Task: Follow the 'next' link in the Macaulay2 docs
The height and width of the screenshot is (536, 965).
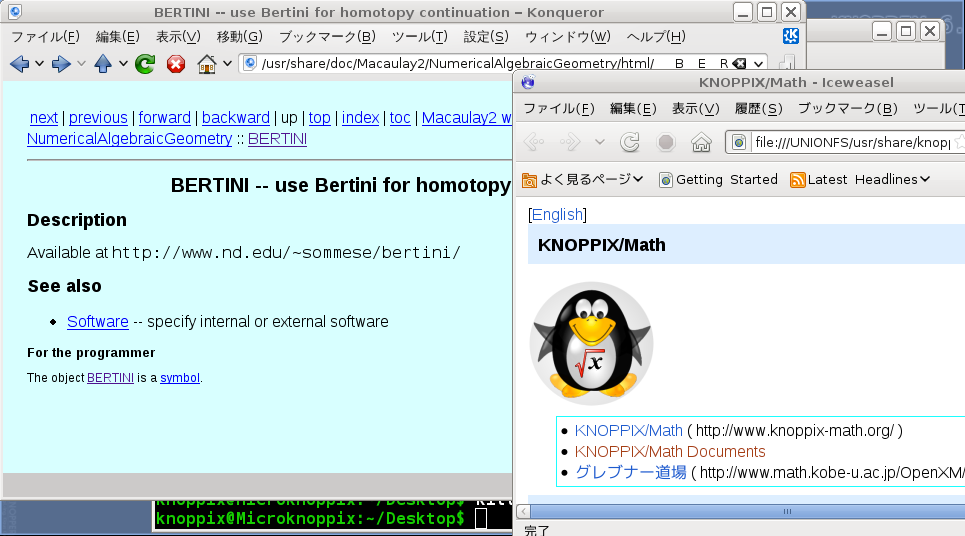Action: click(x=44, y=118)
